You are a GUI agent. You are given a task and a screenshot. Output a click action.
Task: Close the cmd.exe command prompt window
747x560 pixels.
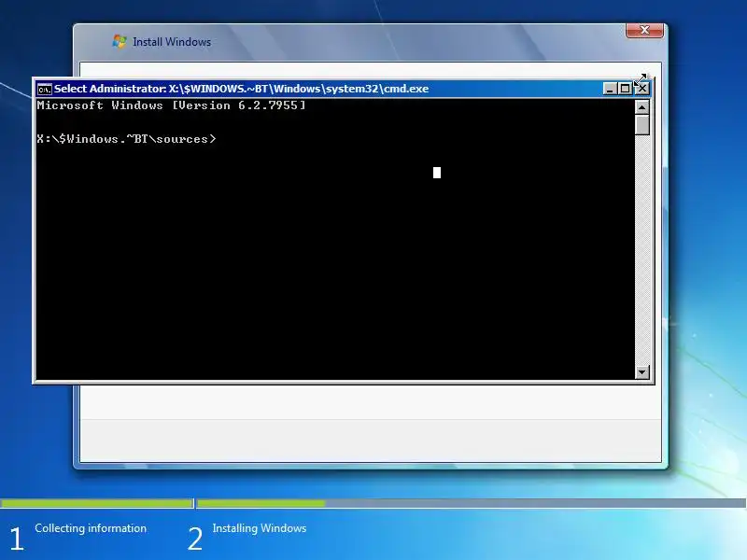coord(641,89)
